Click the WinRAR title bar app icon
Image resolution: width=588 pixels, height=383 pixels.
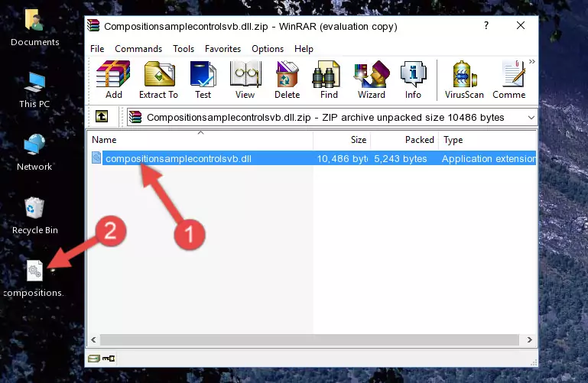pos(93,25)
